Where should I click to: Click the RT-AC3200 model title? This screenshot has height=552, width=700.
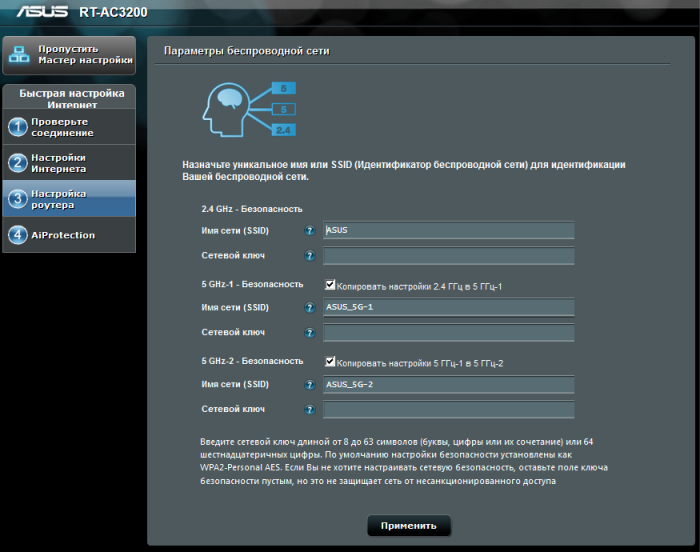(113, 12)
